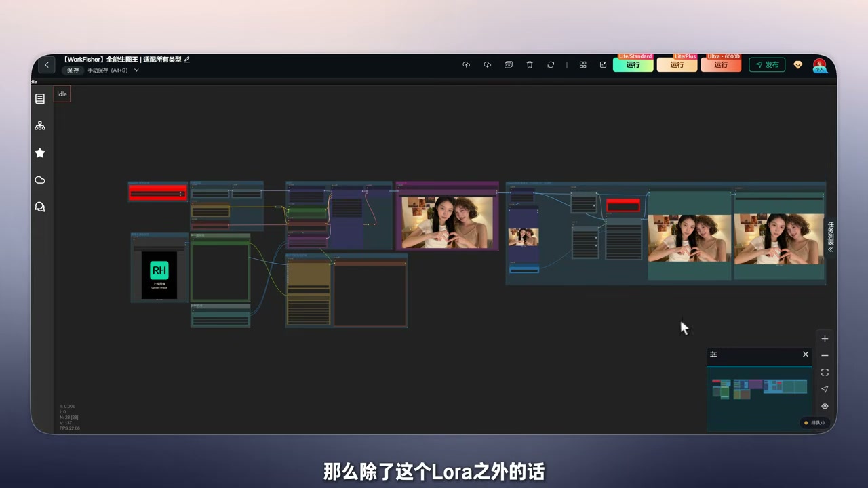The image size is (868, 488).
Task: Zoom in with the plus button
Action: (x=825, y=339)
